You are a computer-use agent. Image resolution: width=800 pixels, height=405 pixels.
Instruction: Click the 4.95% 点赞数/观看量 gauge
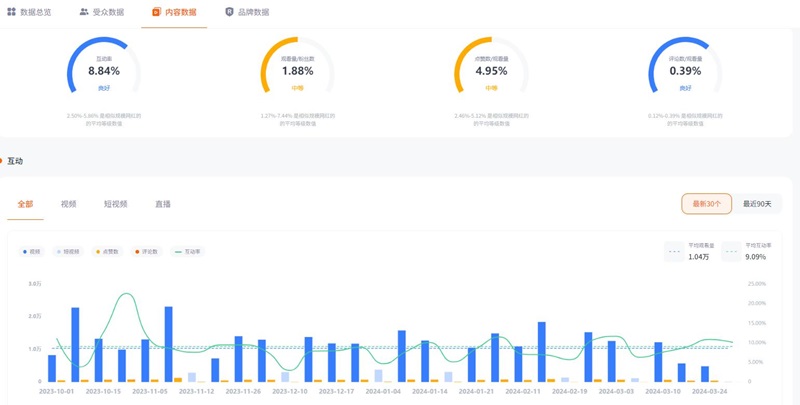click(491, 70)
